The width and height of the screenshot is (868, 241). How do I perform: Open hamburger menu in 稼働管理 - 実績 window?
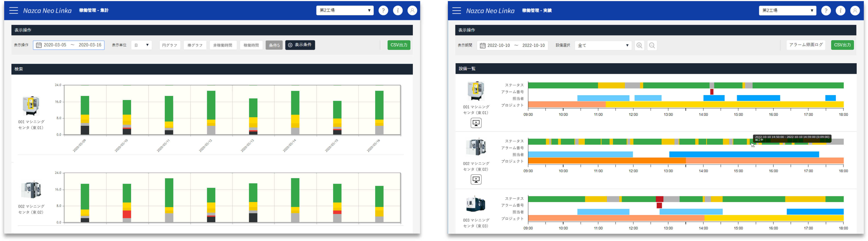457,11
